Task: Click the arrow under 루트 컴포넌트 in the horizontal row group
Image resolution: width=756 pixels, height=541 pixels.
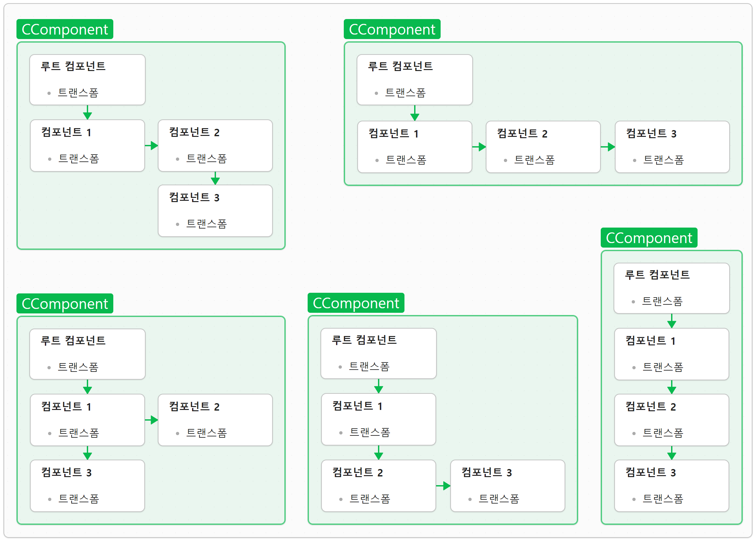Action: pyautogui.click(x=414, y=113)
